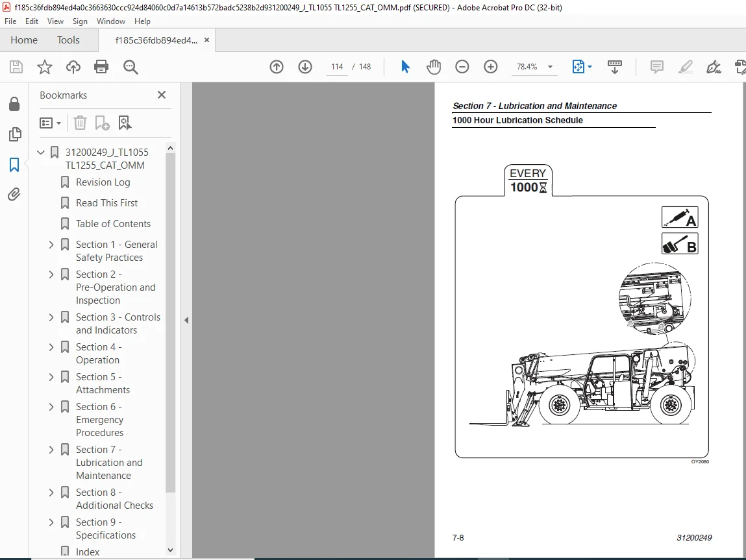Expand Section 2 - Pre-Operation and Inspection

pyautogui.click(x=51, y=274)
